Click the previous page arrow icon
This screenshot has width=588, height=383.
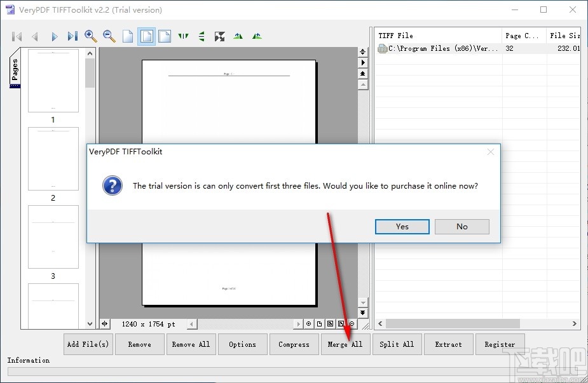point(35,36)
